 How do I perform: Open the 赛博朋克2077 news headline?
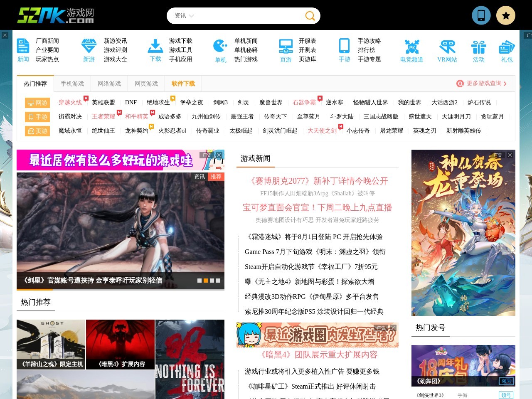(318, 181)
